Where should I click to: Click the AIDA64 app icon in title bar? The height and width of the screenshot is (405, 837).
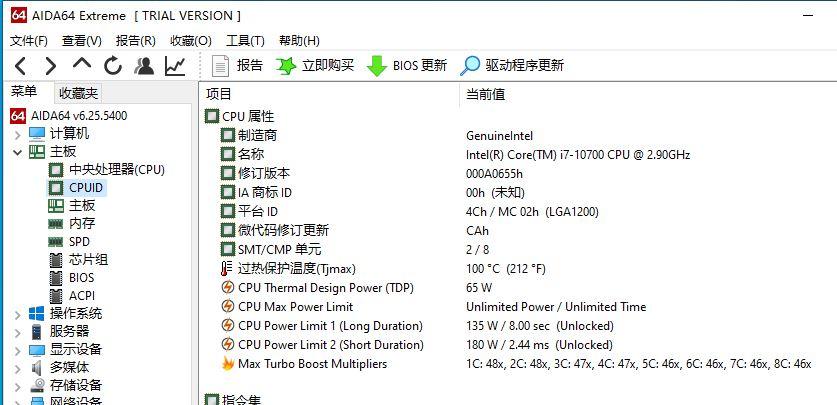click(x=19, y=15)
